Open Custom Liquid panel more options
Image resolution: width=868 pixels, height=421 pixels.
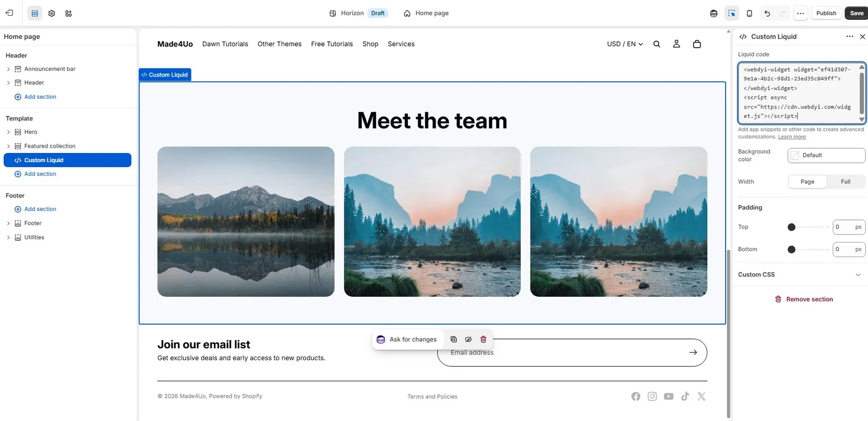coord(850,36)
